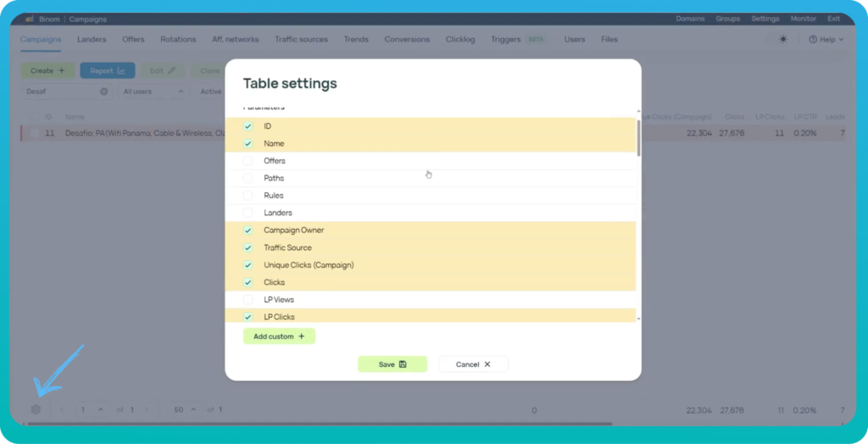Image resolution: width=868 pixels, height=444 pixels.
Task: Toggle the light/dark theme sun icon
Action: point(782,39)
